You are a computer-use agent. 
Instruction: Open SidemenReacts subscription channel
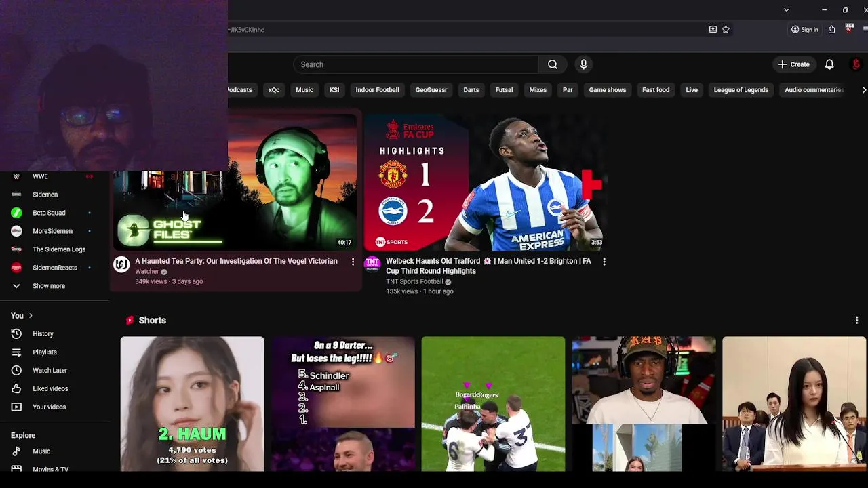pyautogui.click(x=54, y=268)
